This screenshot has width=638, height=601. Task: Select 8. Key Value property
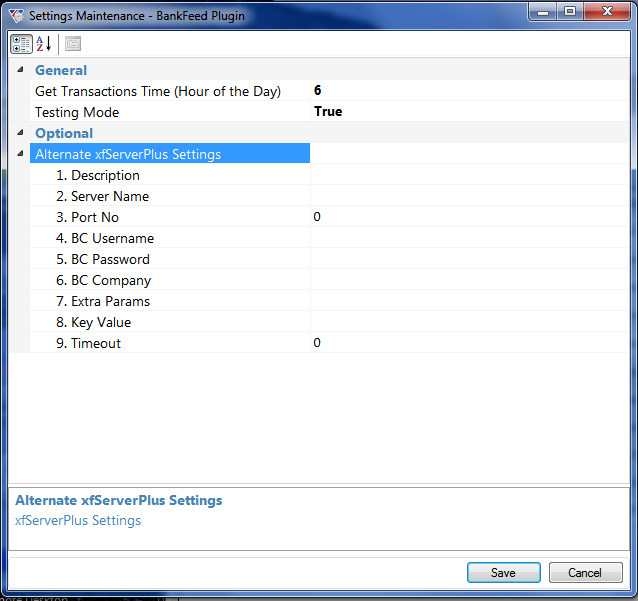pyautogui.click(x=170, y=322)
